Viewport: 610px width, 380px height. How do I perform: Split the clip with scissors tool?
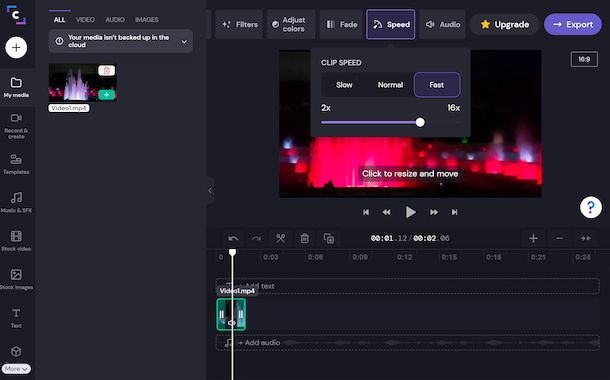[280, 238]
